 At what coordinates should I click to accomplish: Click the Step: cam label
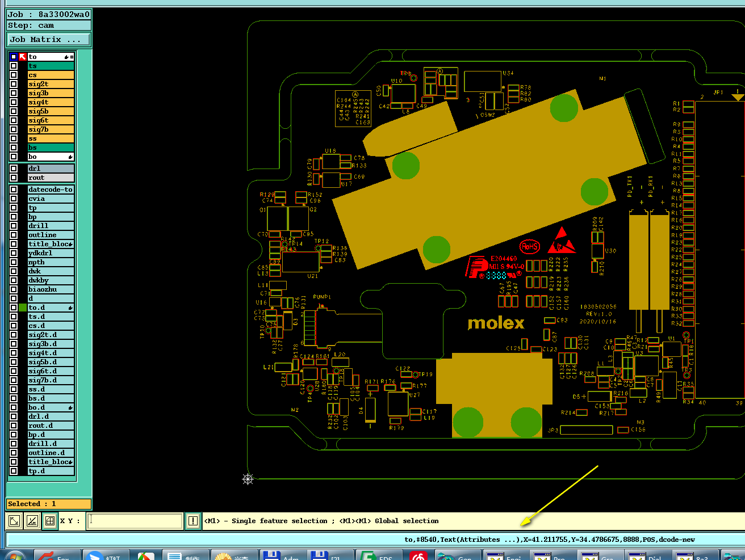[49, 26]
